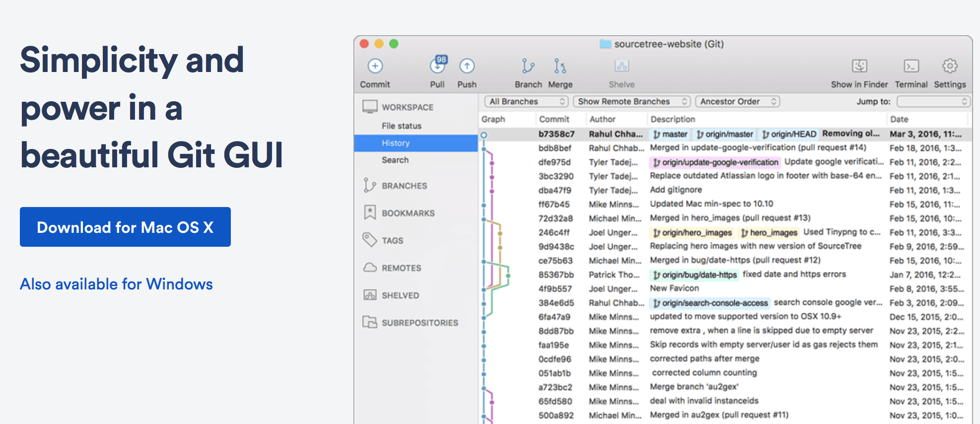Click the Tags sidebar icon
This screenshot has height=424, width=980.
369,240
